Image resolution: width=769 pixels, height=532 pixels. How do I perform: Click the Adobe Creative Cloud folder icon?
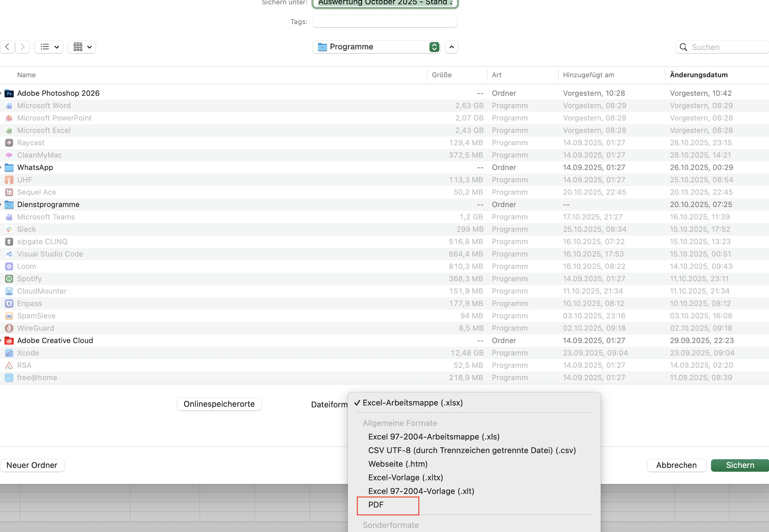click(x=9, y=341)
